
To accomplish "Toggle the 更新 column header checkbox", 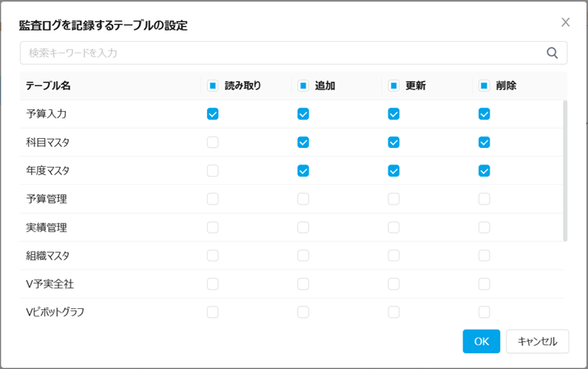I will tap(393, 85).
